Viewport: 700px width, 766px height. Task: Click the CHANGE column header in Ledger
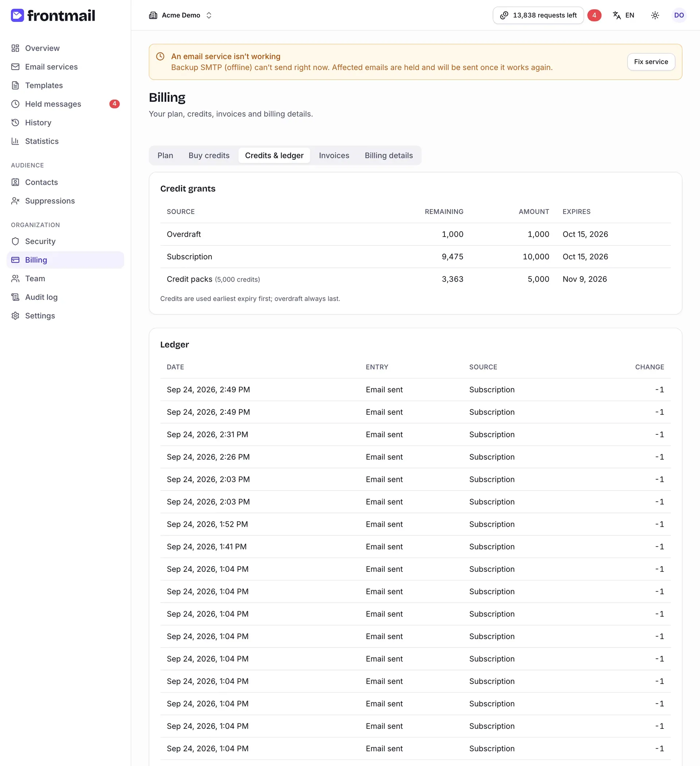pos(649,367)
